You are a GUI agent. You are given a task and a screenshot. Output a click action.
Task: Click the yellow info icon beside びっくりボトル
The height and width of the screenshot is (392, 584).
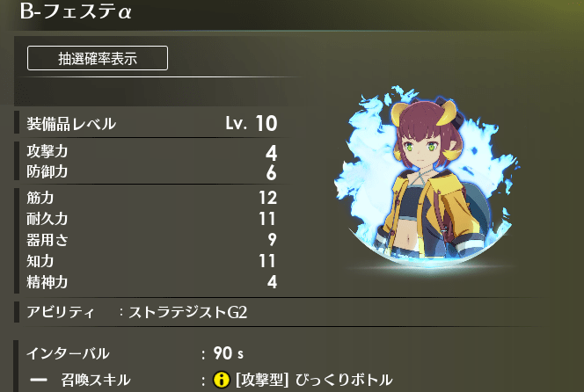(222, 380)
